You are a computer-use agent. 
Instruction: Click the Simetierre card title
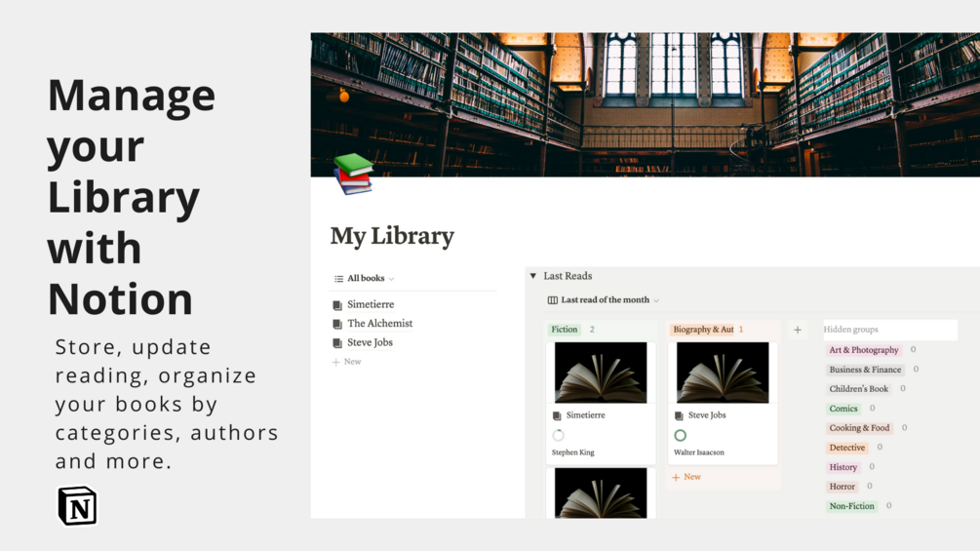[586, 414]
